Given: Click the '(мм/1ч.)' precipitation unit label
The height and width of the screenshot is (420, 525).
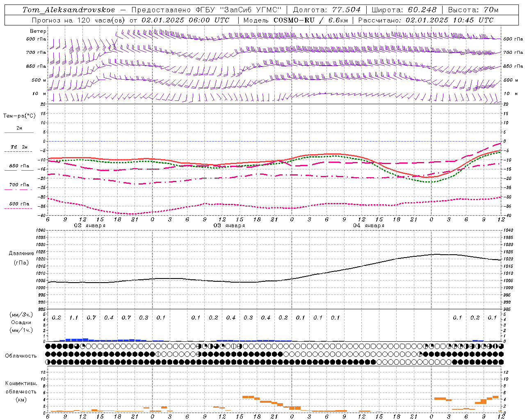Looking at the screenshot, I should [21, 330].
